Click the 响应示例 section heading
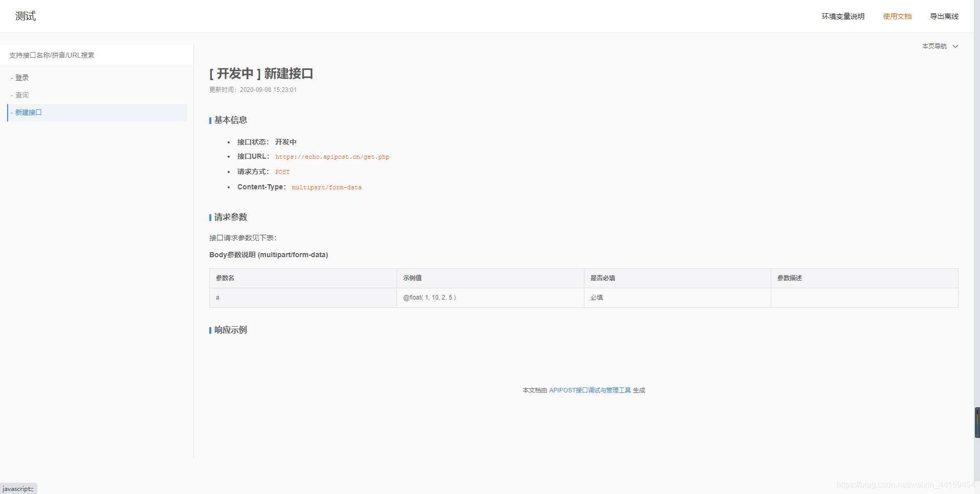This screenshot has height=494, width=980. (231, 330)
